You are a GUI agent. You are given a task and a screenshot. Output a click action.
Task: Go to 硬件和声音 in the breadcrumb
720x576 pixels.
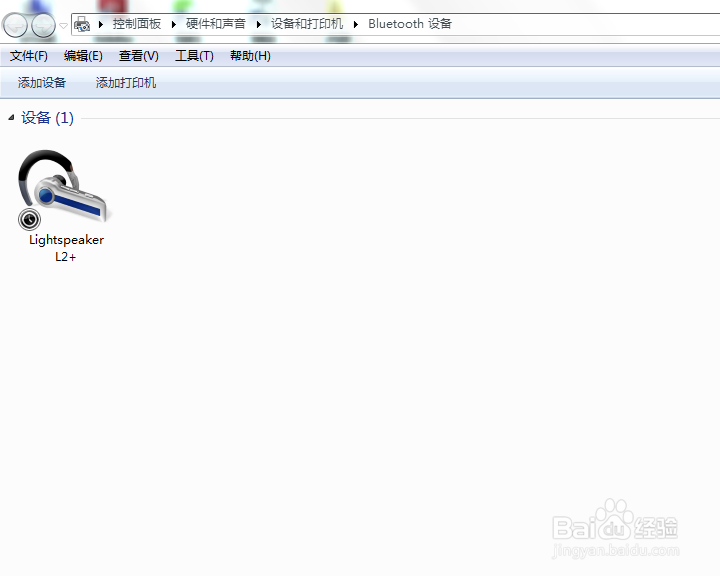coord(216,24)
